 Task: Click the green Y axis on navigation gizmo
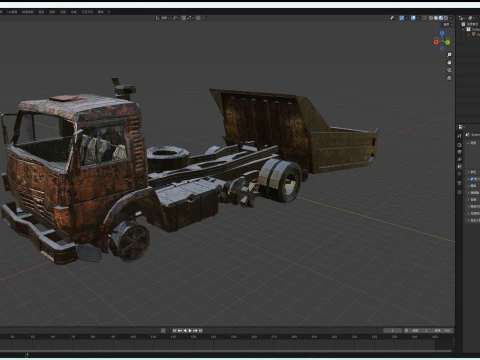click(448, 42)
